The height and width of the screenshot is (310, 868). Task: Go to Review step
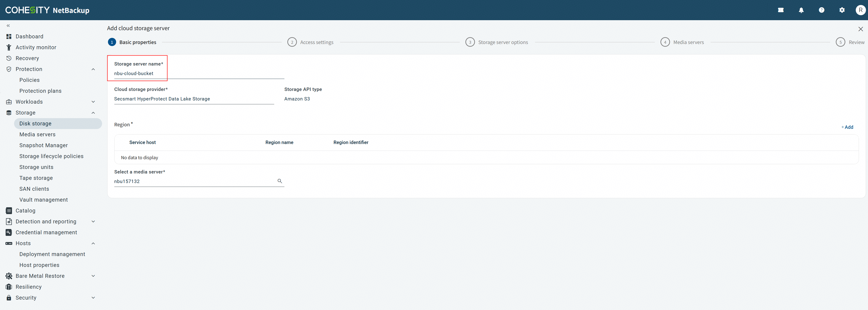coord(850,42)
